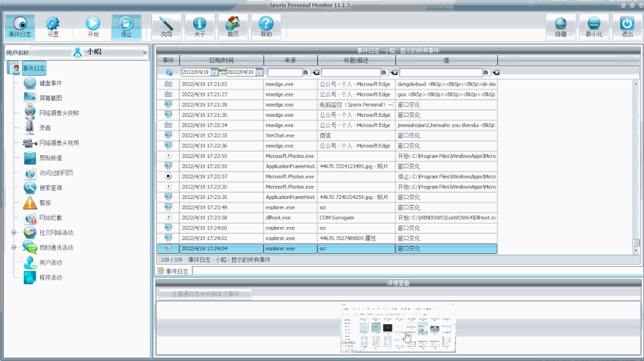Open the 关于 about dialog

200,27
